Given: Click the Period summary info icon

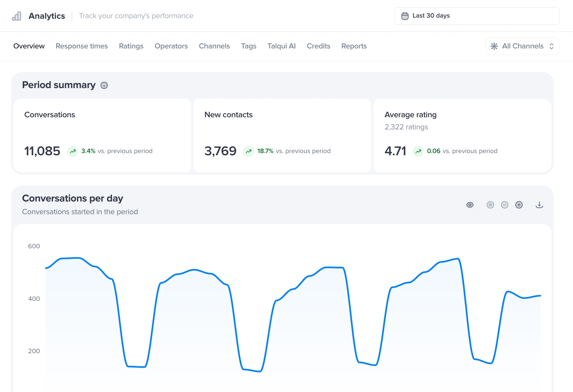Looking at the screenshot, I should [104, 85].
